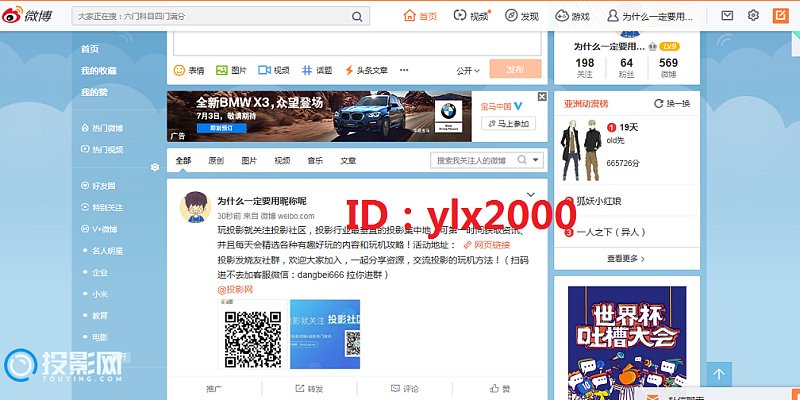Expand the 公开 visibility dropdown

[x=468, y=71]
